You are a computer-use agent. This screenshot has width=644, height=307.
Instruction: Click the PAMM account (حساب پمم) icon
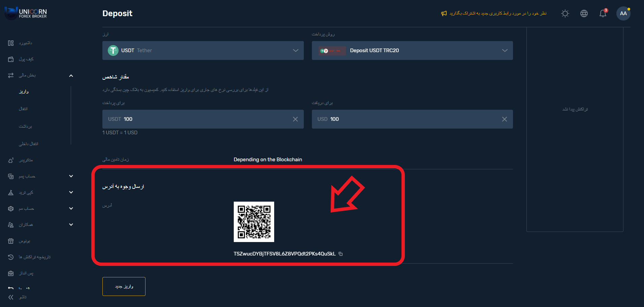11,176
